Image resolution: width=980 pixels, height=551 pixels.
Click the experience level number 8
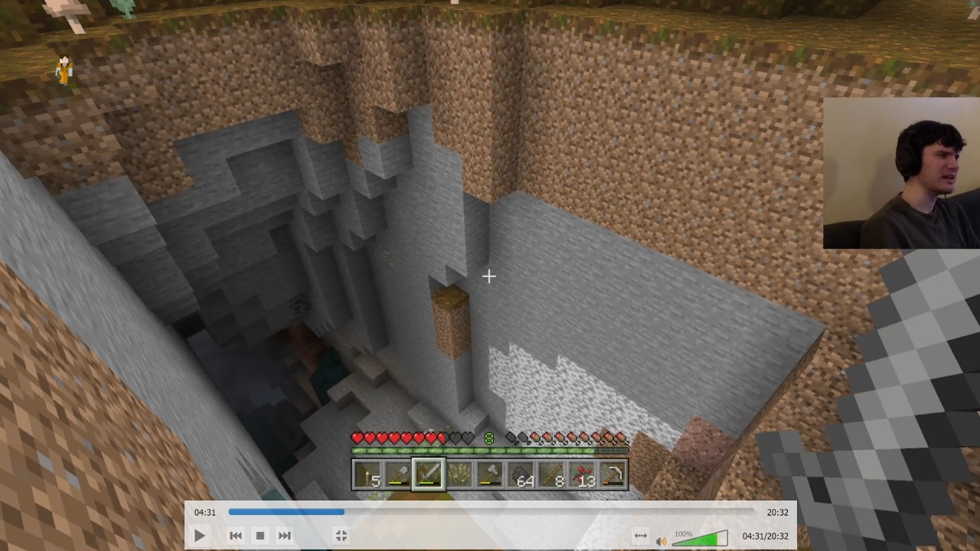(x=489, y=439)
